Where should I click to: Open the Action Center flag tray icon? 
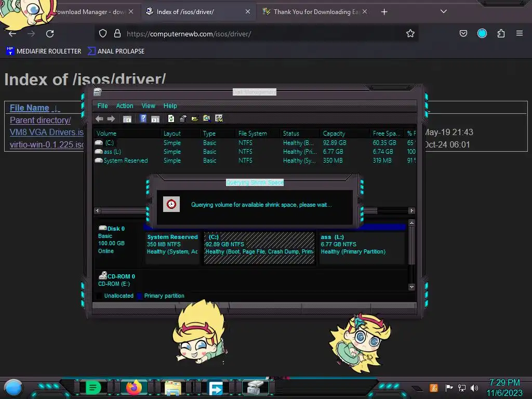(449, 388)
